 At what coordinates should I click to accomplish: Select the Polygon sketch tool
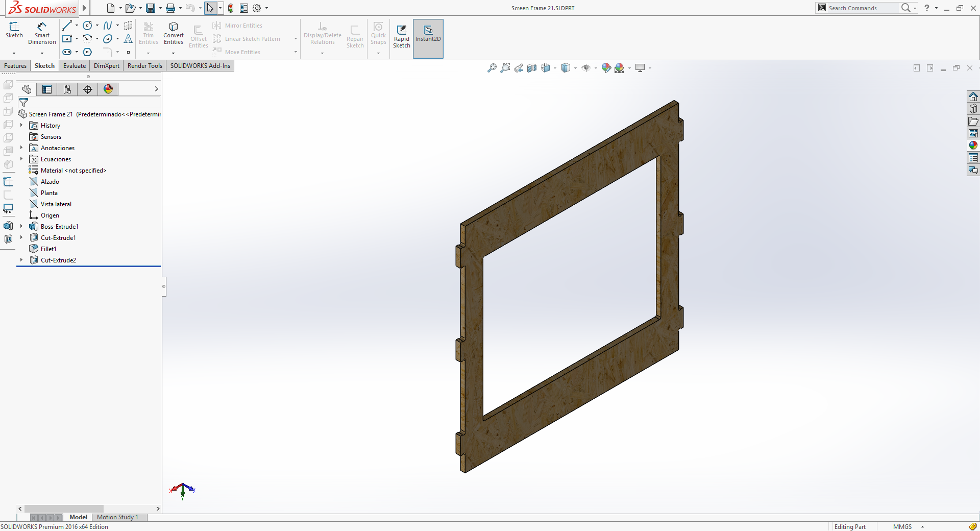pyautogui.click(x=87, y=52)
